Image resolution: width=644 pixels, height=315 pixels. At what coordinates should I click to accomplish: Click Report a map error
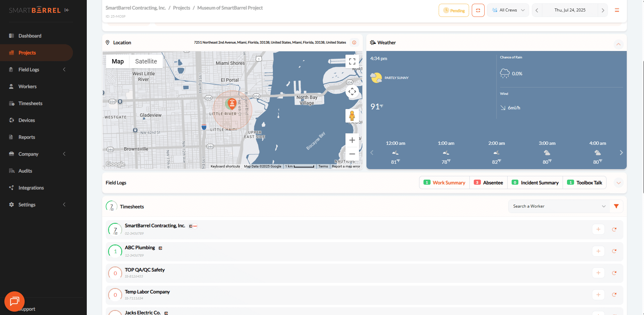click(x=346, y=166)
